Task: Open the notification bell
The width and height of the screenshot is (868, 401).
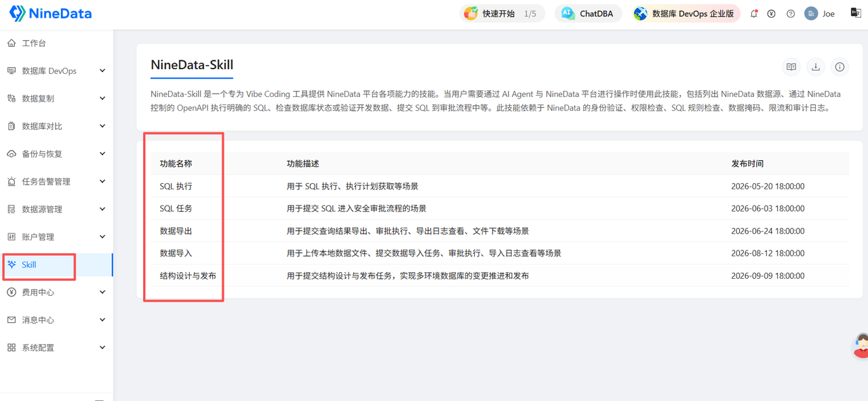Action: [x=753, y=14]
